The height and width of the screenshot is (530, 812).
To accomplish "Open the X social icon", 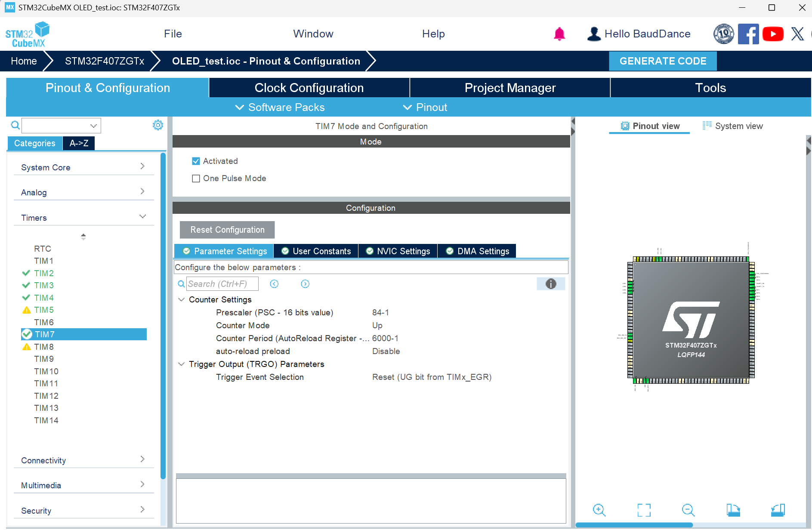I will click(797, 34).
